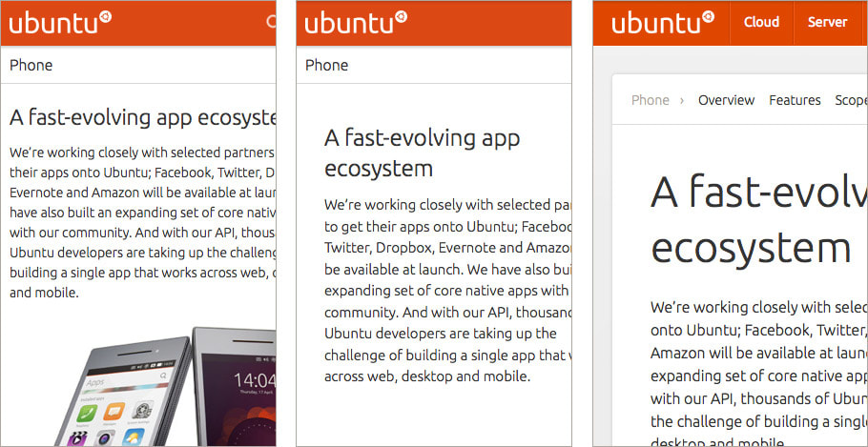Click the text line 'and mobile.' in the left panel
868x447 pixels.
[x=44, y=293]
